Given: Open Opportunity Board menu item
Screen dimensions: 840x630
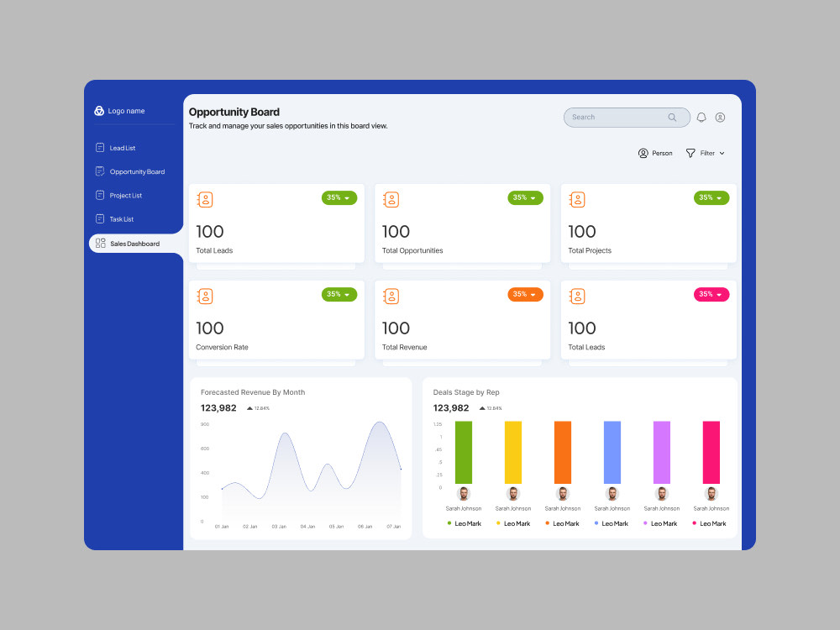Looking at the screenshot, I should (x=137, y=171).
